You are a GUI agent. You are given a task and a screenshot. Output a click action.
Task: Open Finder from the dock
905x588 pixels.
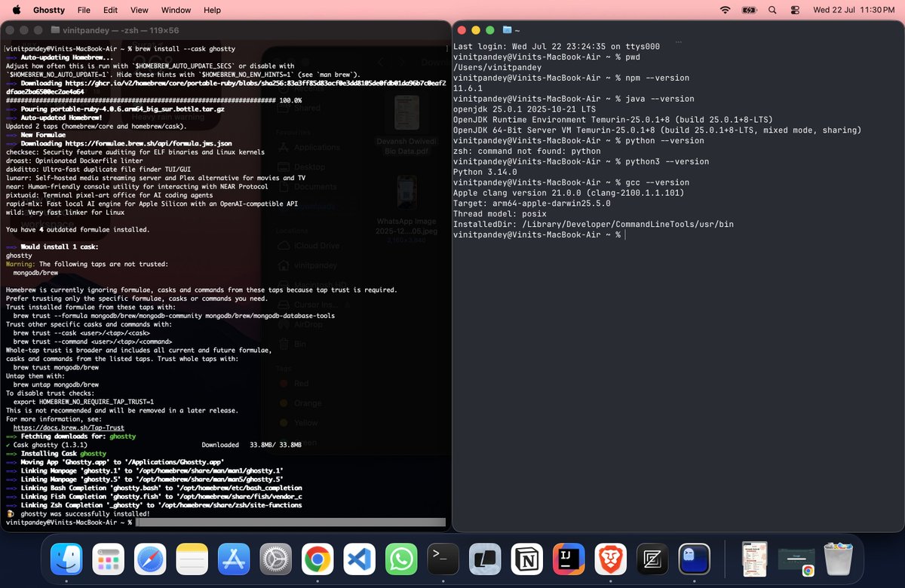pos(66,560)
